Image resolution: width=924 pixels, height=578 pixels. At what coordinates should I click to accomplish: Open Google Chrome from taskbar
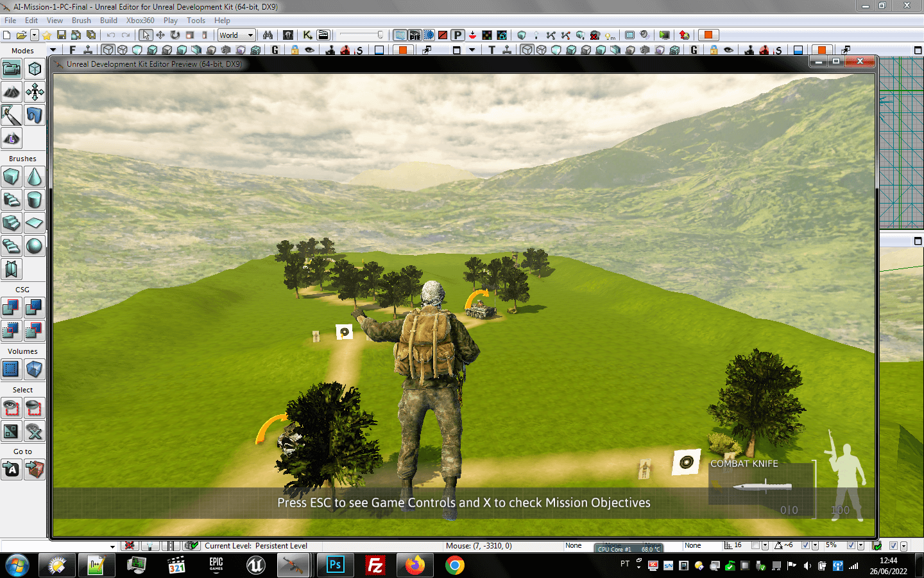click(x=454, y=566)
